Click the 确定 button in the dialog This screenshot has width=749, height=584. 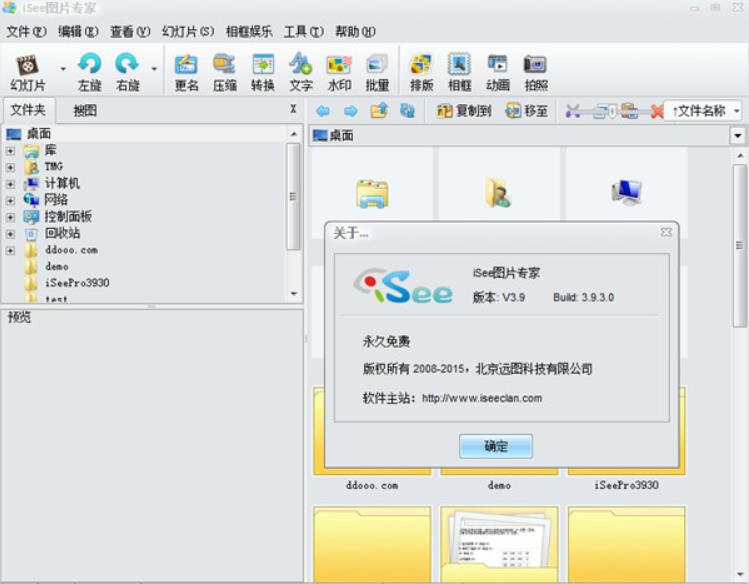pos(495,446)
